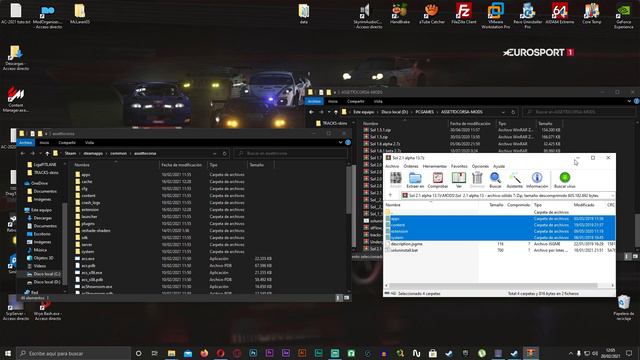
Task: Open Inicio tab in assettocorsa Explorer window
Action: click(x=44, y=143)
